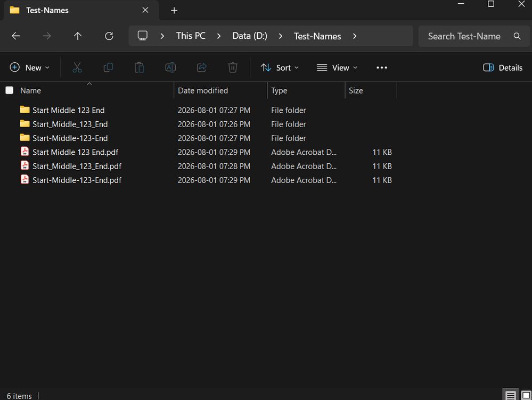Click the PC monitor icon in address bar
This screenshot has height=400, width=532.
pos(143,36)
